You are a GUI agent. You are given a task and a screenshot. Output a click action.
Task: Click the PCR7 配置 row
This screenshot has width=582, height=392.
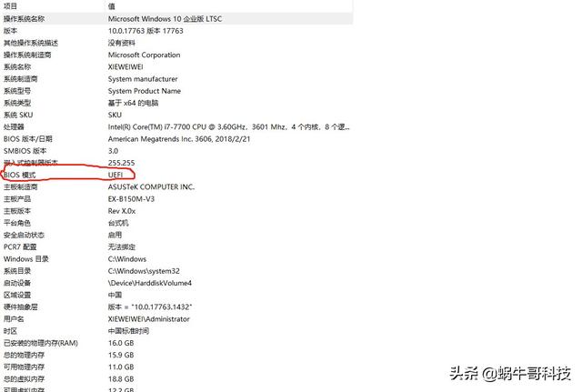[176, 246]
